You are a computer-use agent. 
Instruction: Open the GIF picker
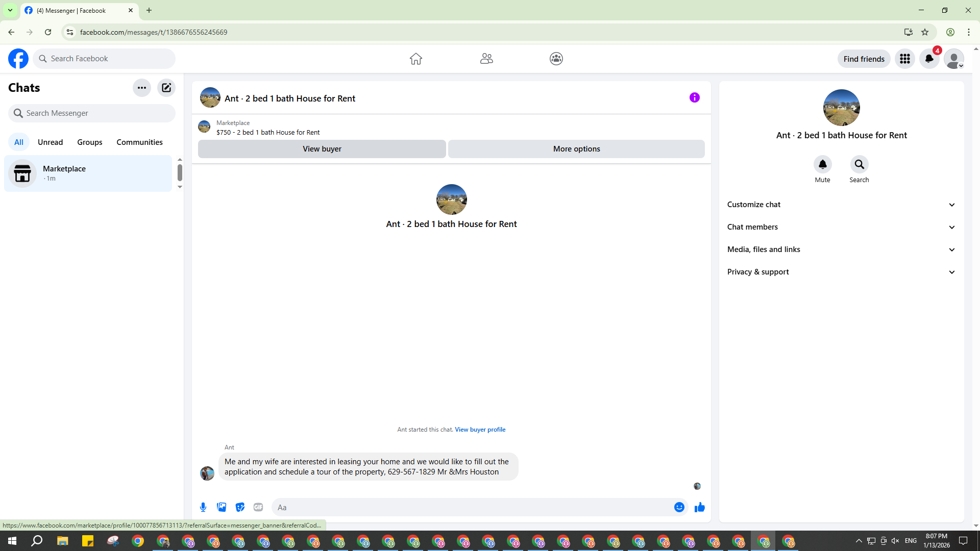point(258,507)
